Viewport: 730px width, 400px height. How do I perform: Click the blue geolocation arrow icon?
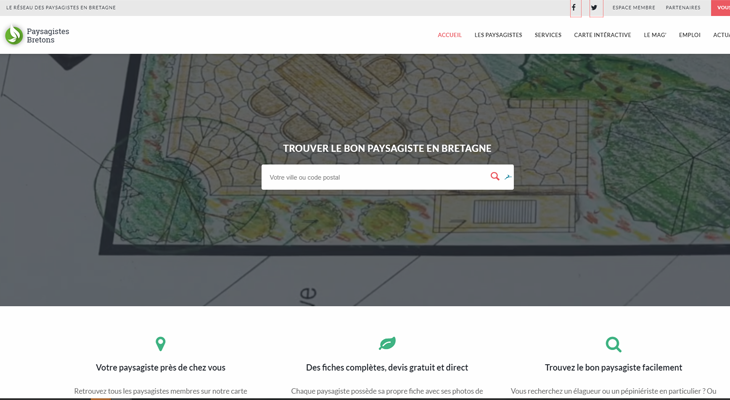tap(508, 177)
